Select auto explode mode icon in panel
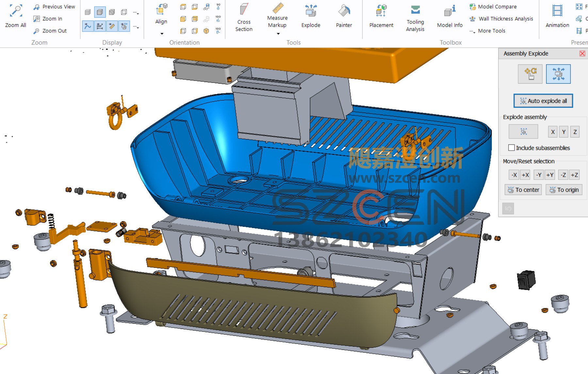588x374 pixels. 558,74
